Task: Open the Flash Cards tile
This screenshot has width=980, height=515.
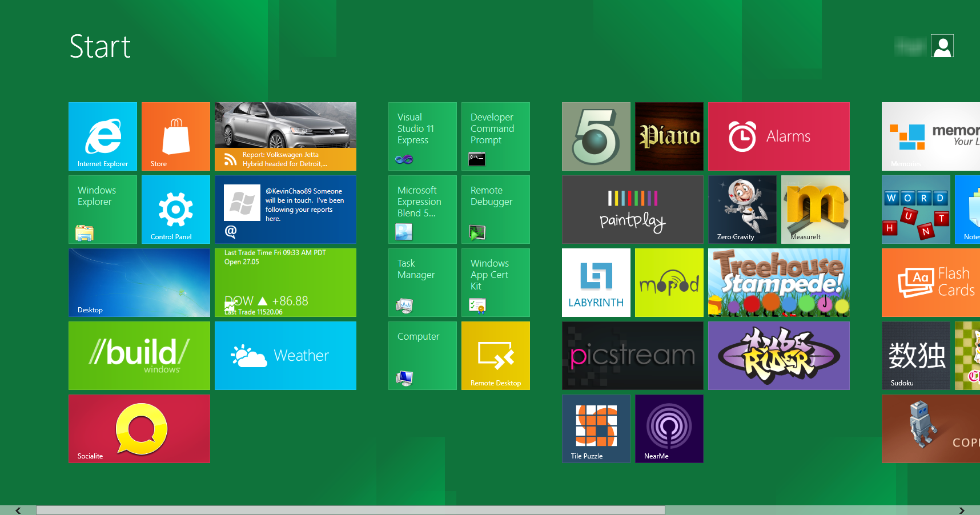Action: coord(931,283)
